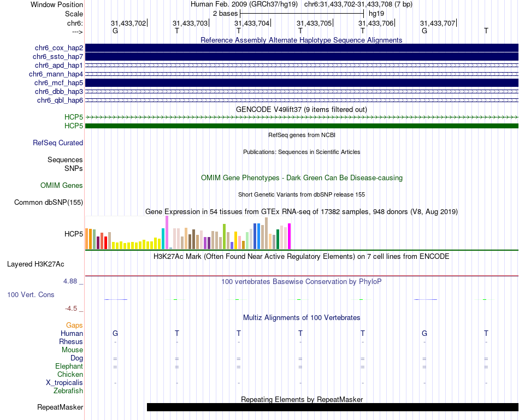Open Multiz Alignments of 100 Vertebrates title

(302, 318)
